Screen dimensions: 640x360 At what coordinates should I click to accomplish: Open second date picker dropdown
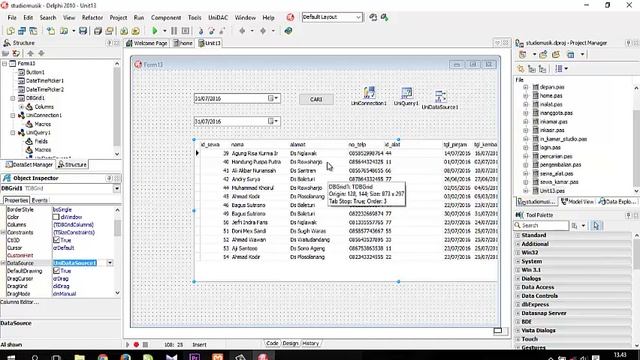click(x=276, y=121)
